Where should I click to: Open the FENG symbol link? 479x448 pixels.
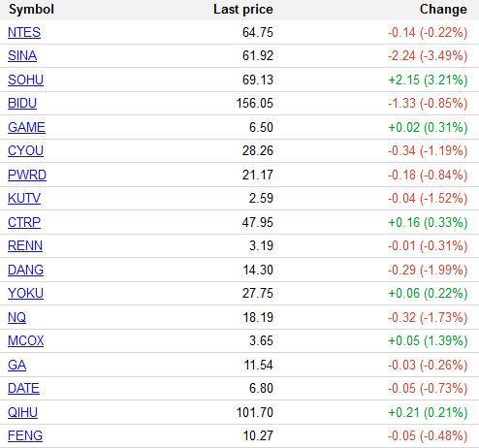point(25,435)
